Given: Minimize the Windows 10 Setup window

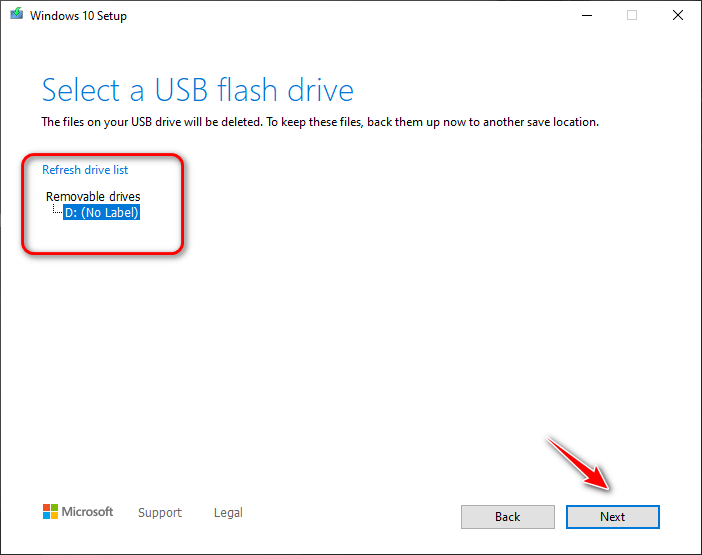Looking at the screenshot, I should click(585, 16).
